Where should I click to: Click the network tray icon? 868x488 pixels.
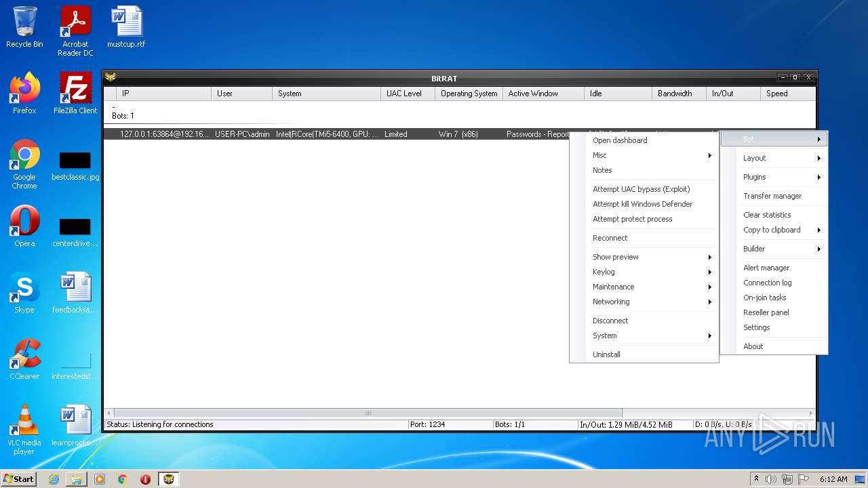pos(787,479)
